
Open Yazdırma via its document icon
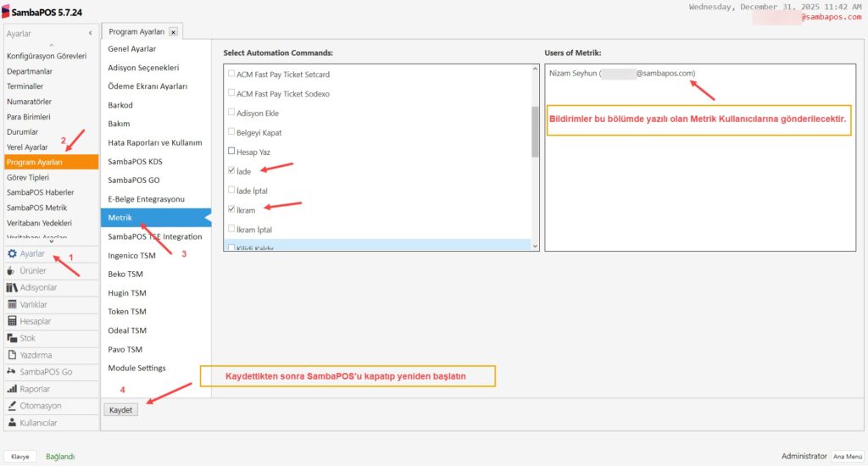coord(12,355)
